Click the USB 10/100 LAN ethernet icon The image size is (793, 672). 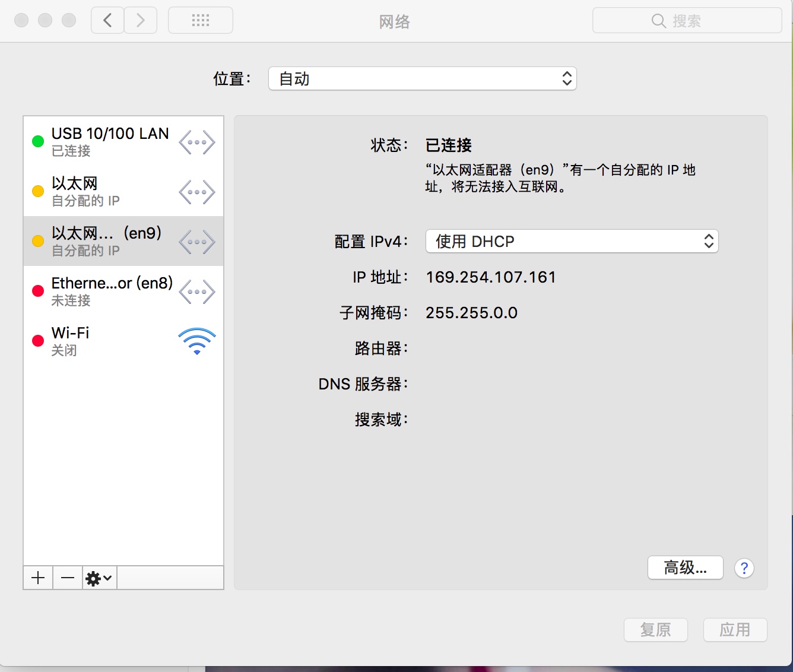click(197, 142)
